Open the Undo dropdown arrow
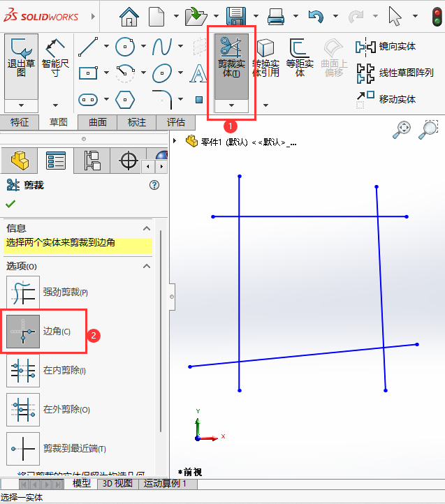Screen dimensions: 445x504 (335, 16)
